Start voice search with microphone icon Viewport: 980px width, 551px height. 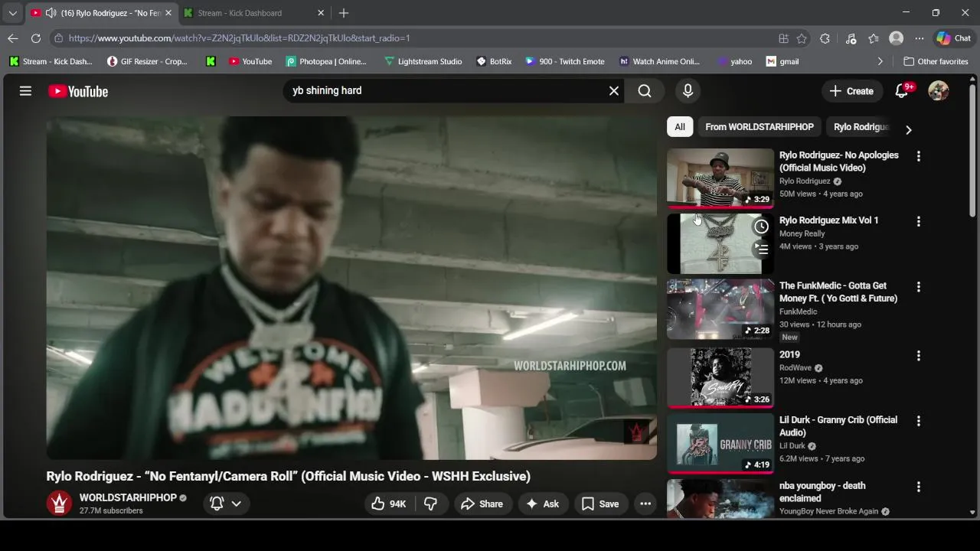(x=688, y=91)
